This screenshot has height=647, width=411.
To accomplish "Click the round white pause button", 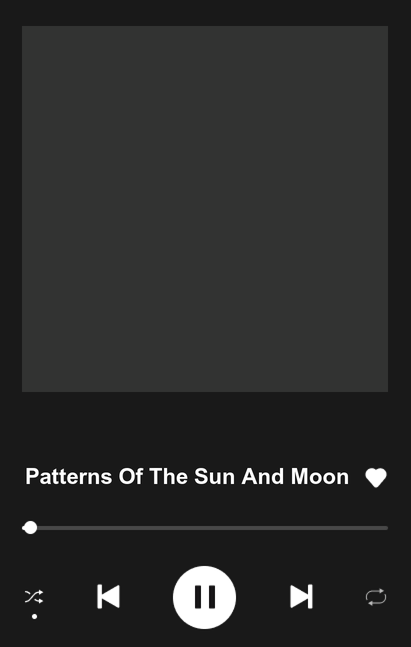I will point(204,597).
